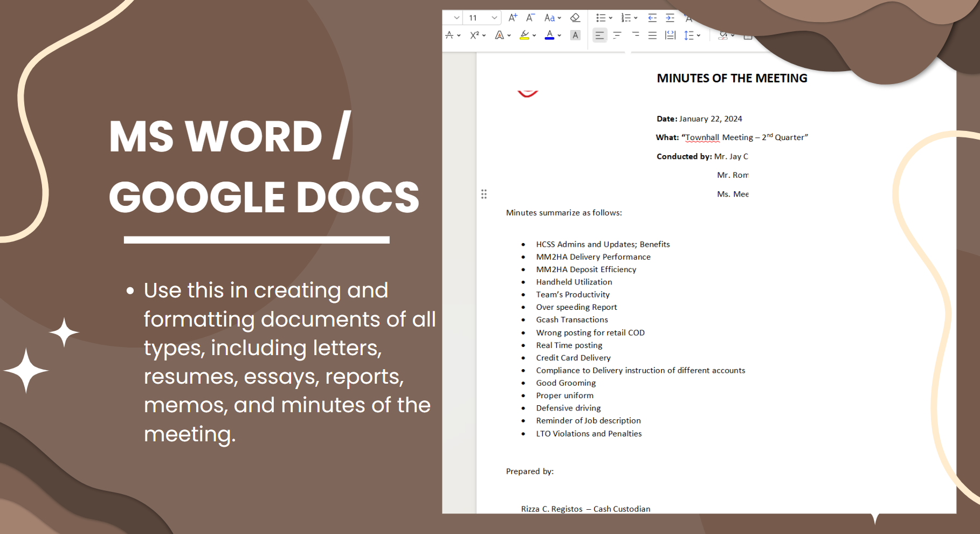Viewport: 980px width, 534px height.
Task: Apply the yellow highlight color
Action: pos(524,36)
